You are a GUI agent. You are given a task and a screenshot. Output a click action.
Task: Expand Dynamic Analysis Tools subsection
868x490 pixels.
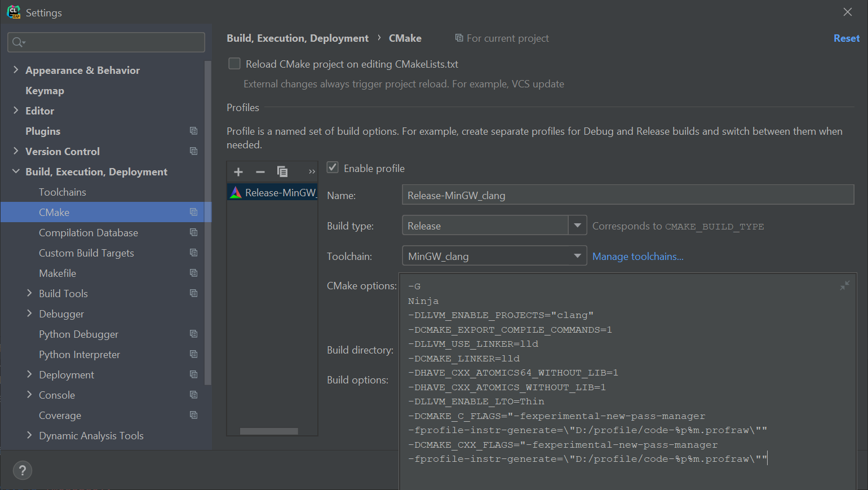click(x=29, y=435)
